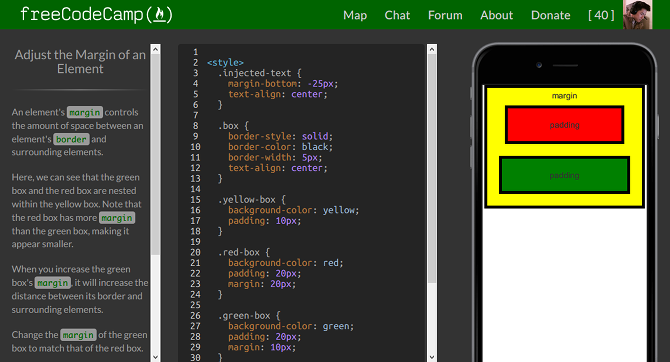Click the code editor scrollbar thumb
Image resolution: width=670 pixels, height=362 pixels.
point(432,169)
